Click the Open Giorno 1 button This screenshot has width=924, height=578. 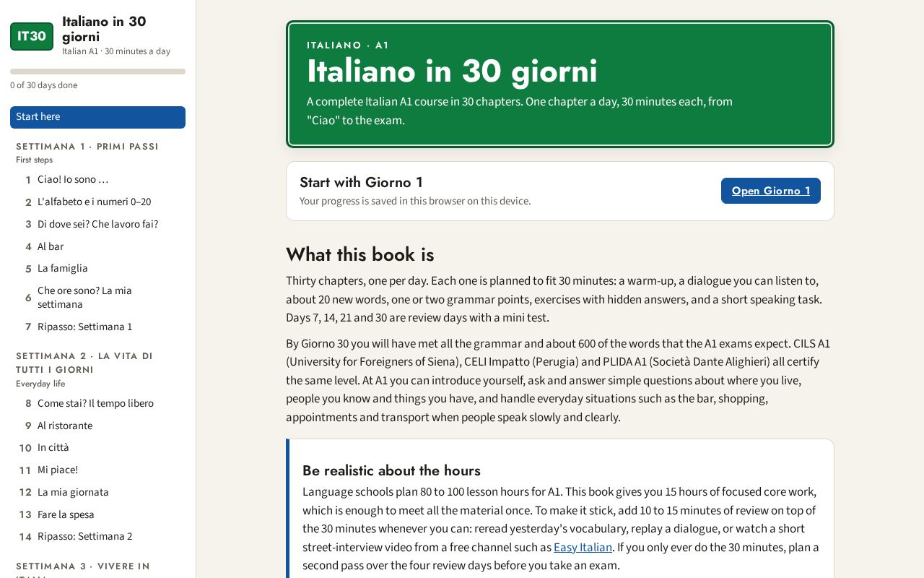pos(771,191)
